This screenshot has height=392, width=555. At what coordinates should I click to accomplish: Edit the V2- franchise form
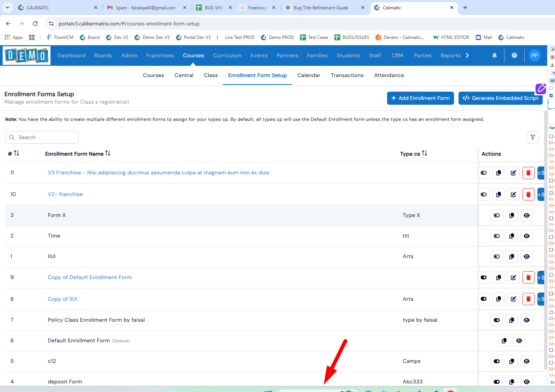click(513, 195)
